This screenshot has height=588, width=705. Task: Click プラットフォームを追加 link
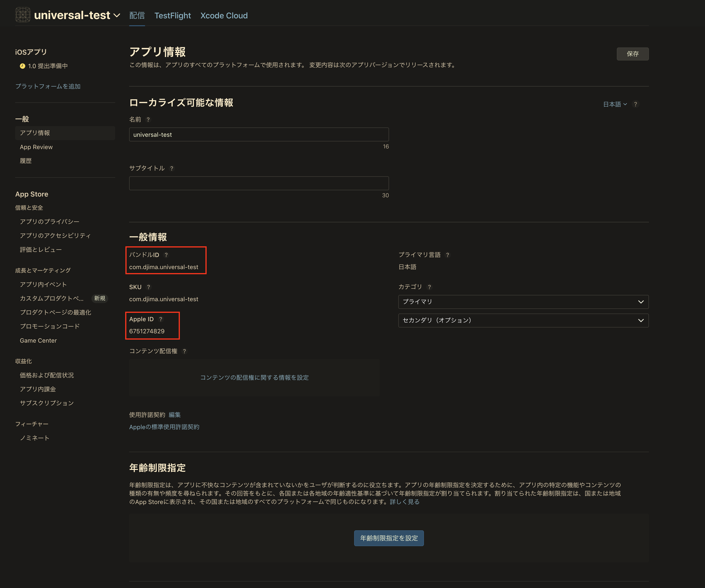[48, 86]
